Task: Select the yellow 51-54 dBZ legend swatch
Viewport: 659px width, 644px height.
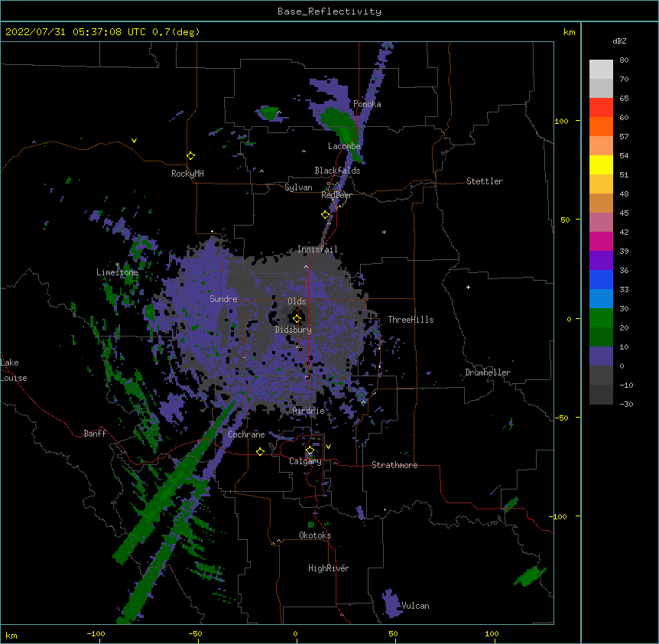Action: tap(601, 165)
